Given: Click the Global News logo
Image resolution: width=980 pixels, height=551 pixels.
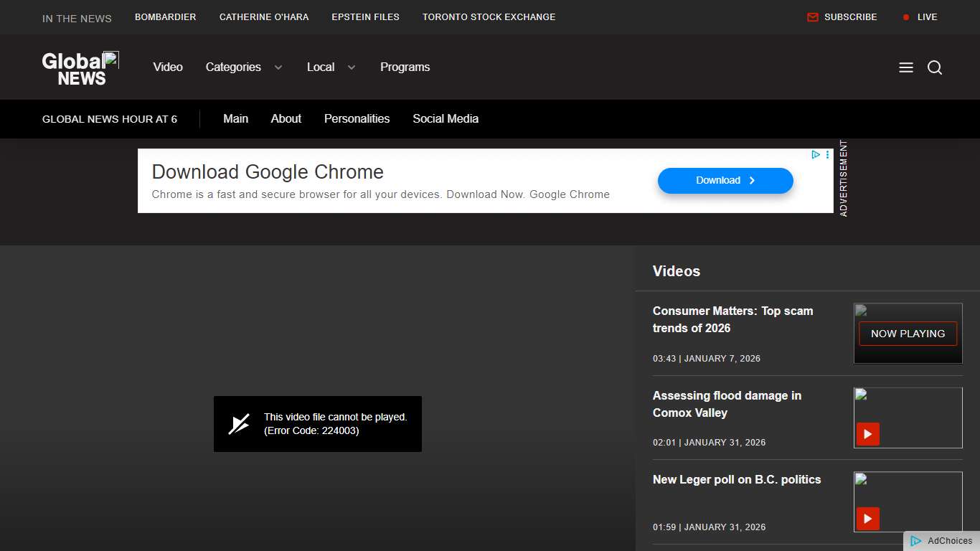Looking at the screenshot, I should click(80, 68).
